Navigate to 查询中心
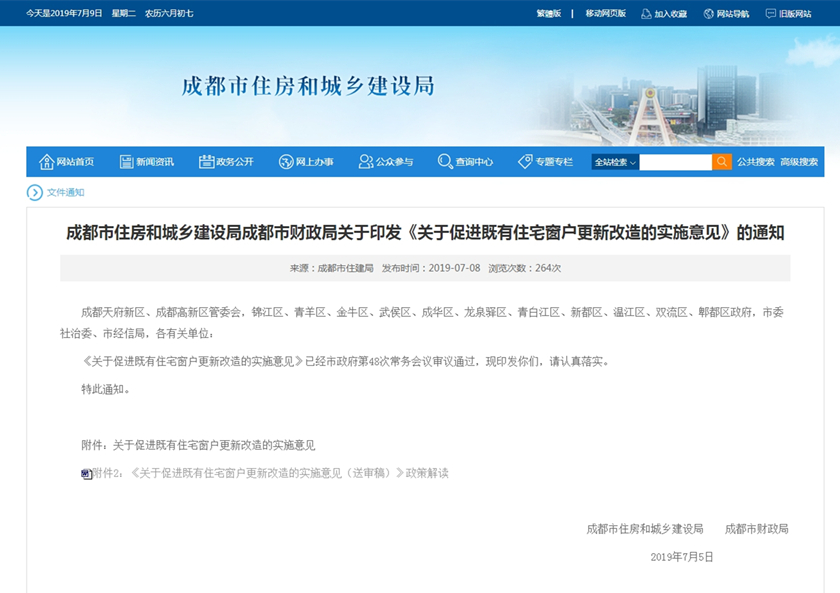Image resolution: width=840 pixels, height=593 pixels. (x=474, y=162)
